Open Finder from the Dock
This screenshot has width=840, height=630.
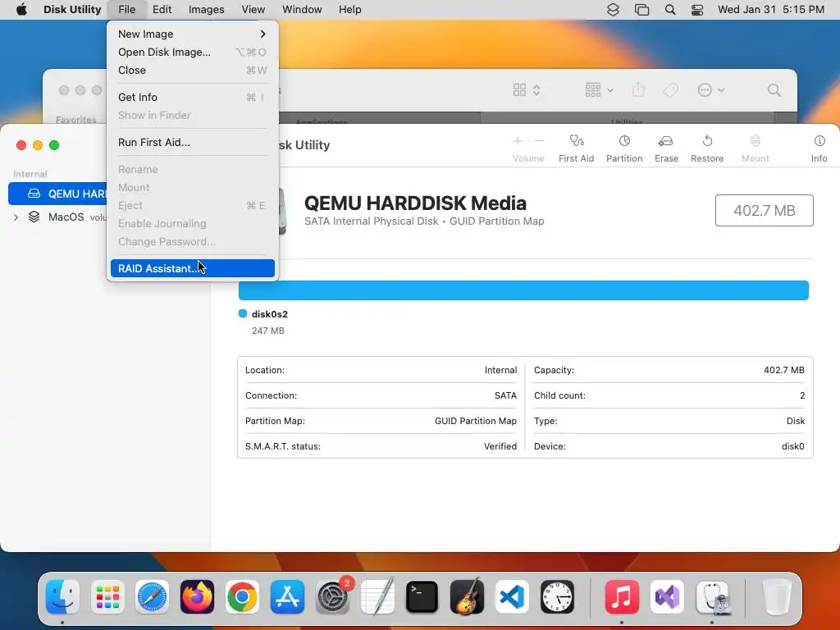click(62, 597)
